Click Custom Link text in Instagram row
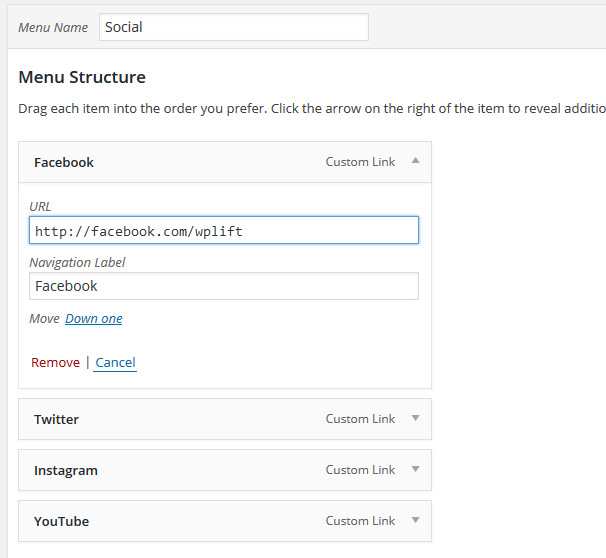 pyautogui.click(x=360, y=470)
